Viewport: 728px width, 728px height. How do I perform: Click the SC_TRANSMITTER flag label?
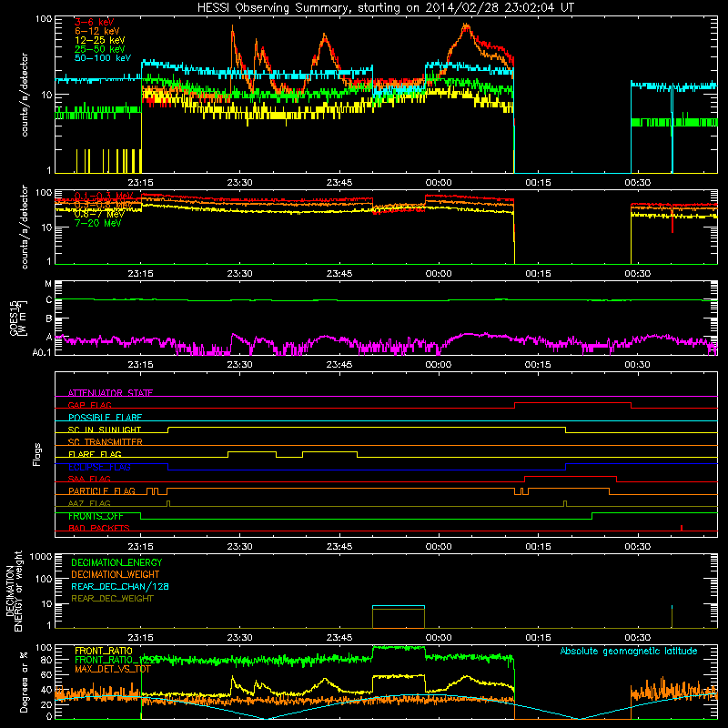tap(106, 441)
